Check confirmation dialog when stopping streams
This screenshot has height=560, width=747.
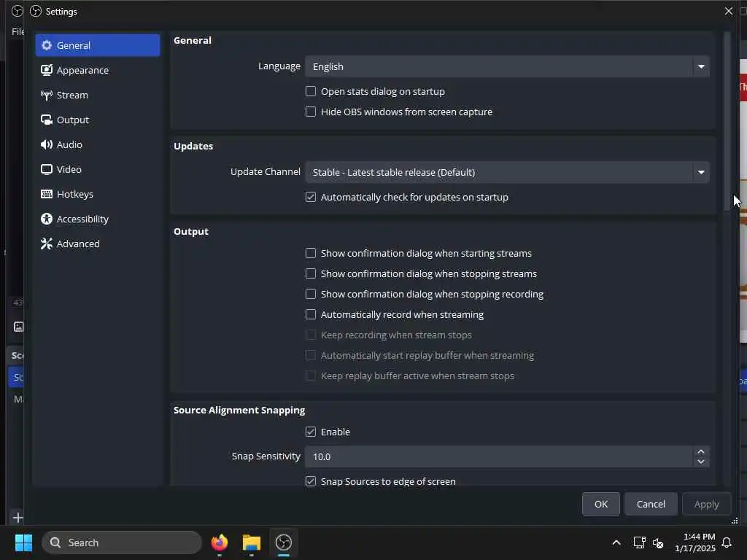tap(311, 274)
